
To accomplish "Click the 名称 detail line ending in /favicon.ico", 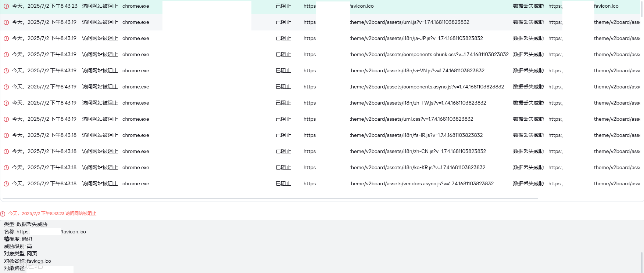I will point(45,232).
